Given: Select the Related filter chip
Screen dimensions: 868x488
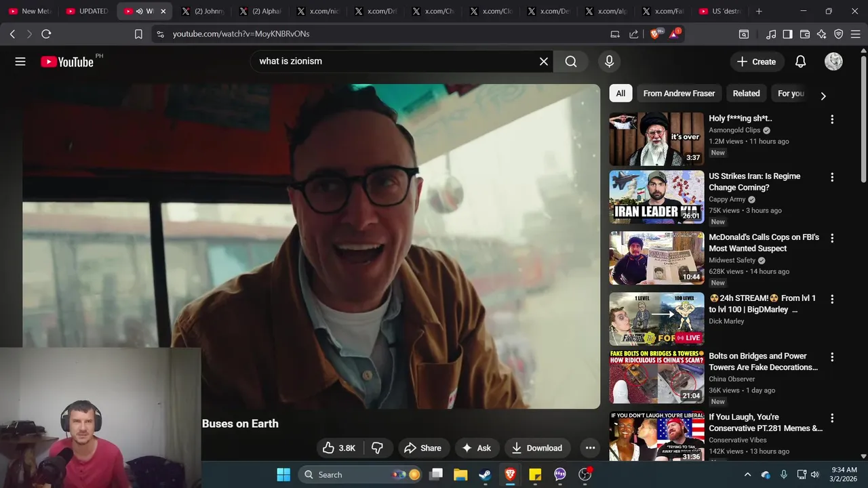Looking at the screenshot, I should pyautogui.click(x=746, y=94).
